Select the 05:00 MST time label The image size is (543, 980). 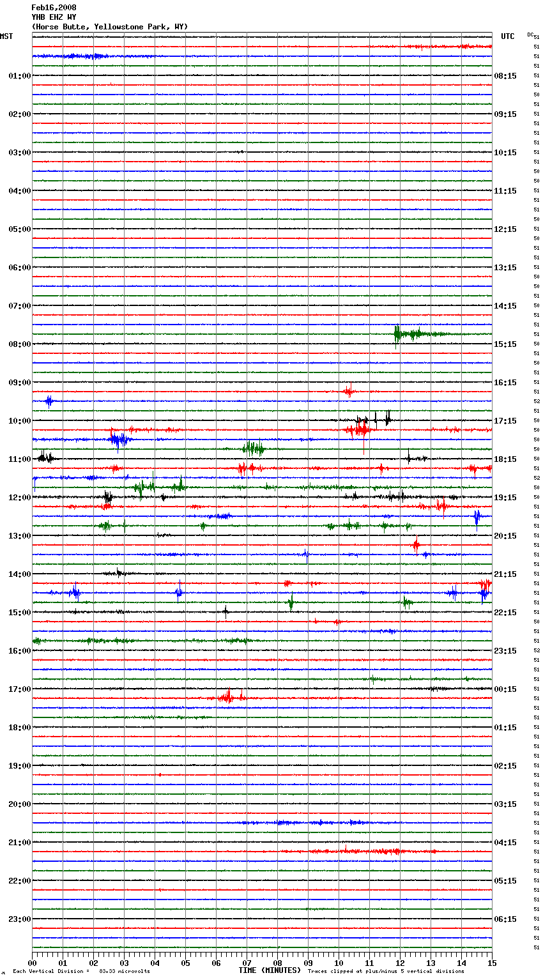(19, 229)
